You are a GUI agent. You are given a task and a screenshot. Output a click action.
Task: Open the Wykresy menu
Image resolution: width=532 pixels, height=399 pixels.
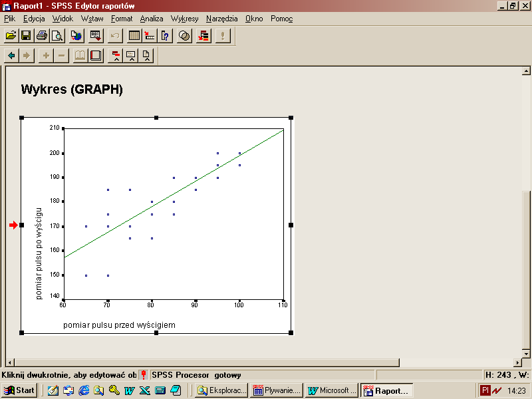tap(184, 19)
